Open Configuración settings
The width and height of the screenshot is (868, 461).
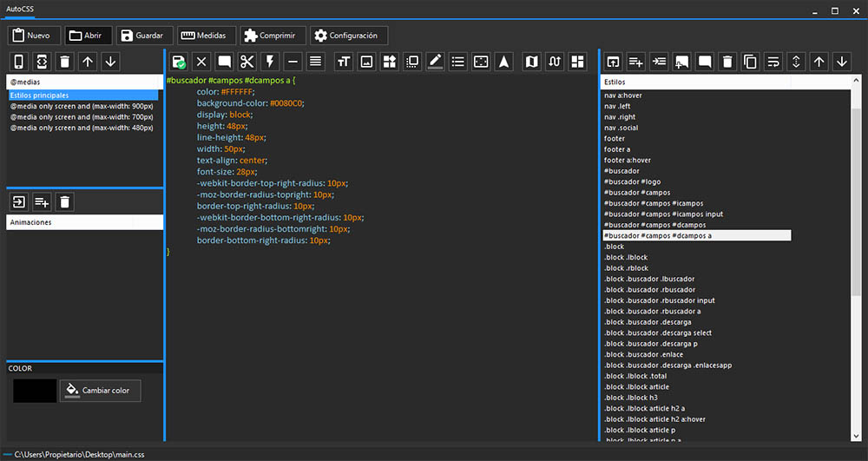point(349,36)
